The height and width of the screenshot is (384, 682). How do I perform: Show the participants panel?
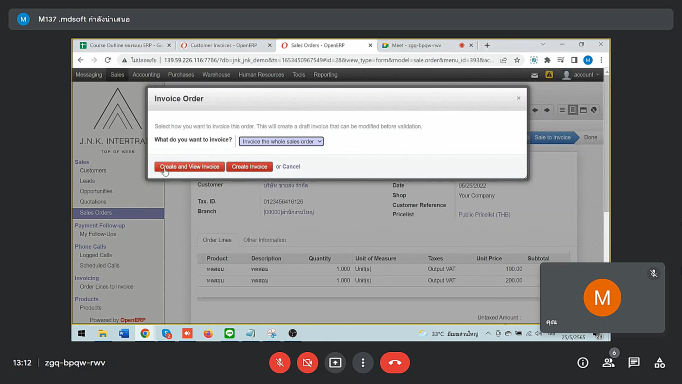coord(608,363)
